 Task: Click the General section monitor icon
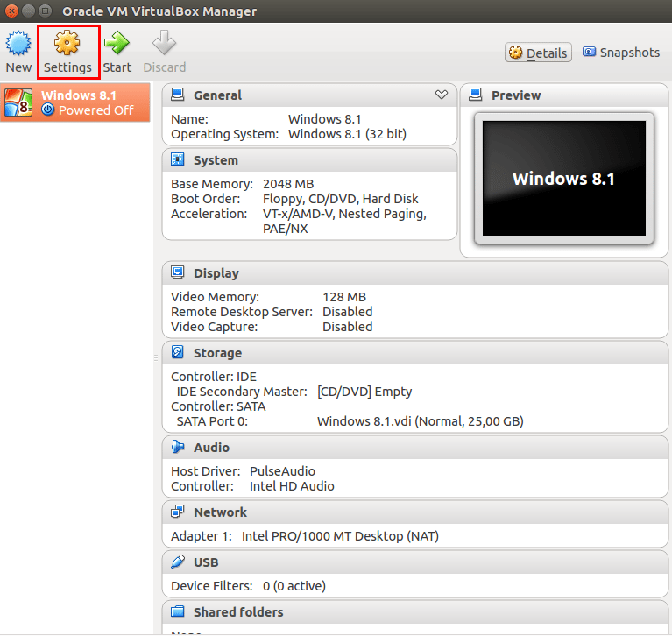pos(178,95)
